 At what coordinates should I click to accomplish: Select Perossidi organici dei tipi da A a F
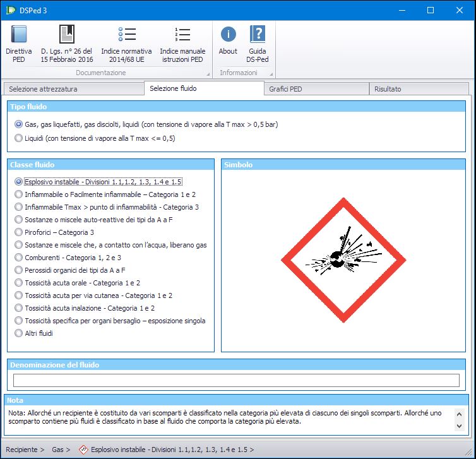[x=70, y=270]
